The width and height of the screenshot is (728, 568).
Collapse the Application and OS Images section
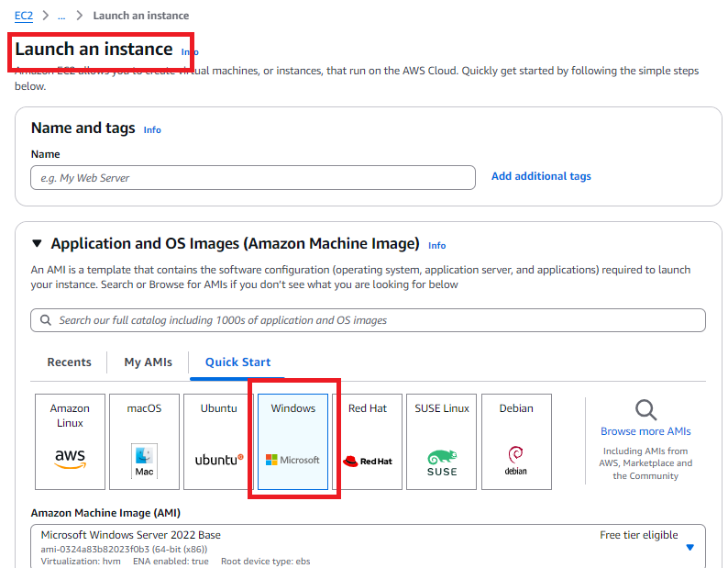point(38,243)
